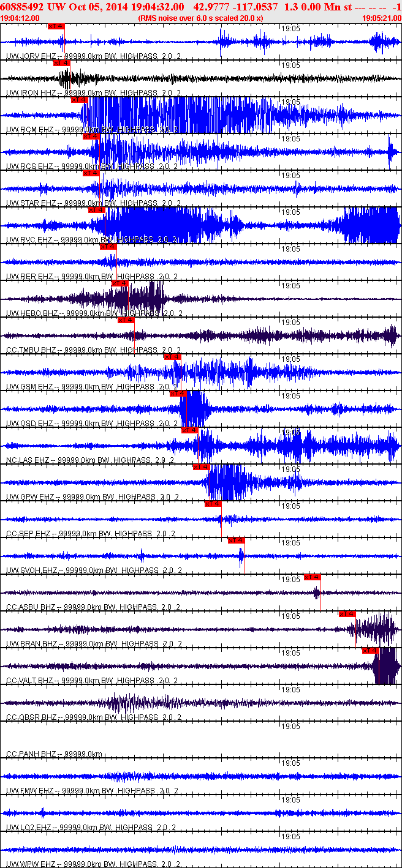Click the pick marker on the JORV trace

click(56, 26)
